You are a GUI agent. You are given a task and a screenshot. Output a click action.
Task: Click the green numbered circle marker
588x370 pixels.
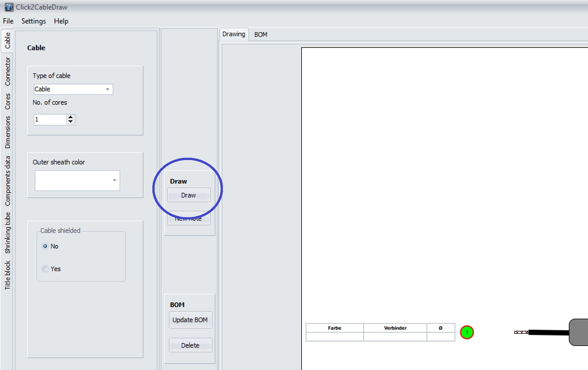(467, 332)
